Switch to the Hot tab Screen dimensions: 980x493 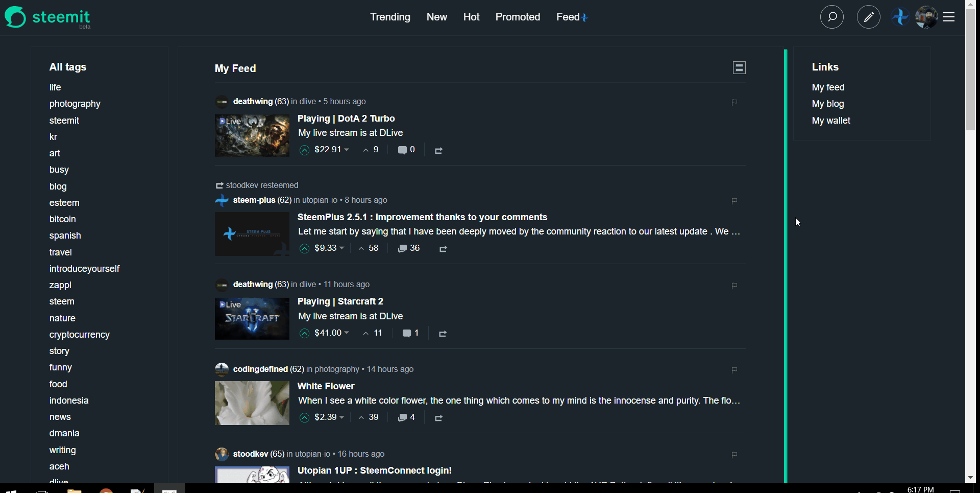tap(471, 17)
